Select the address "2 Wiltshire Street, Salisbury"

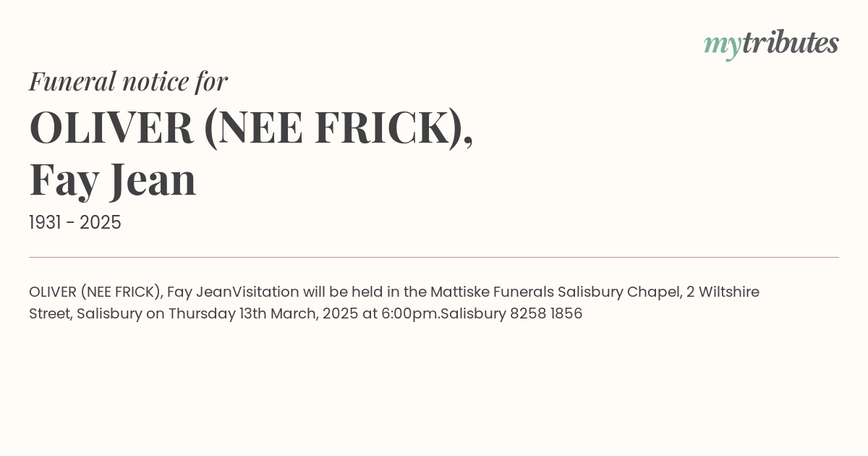pos(394,303)
